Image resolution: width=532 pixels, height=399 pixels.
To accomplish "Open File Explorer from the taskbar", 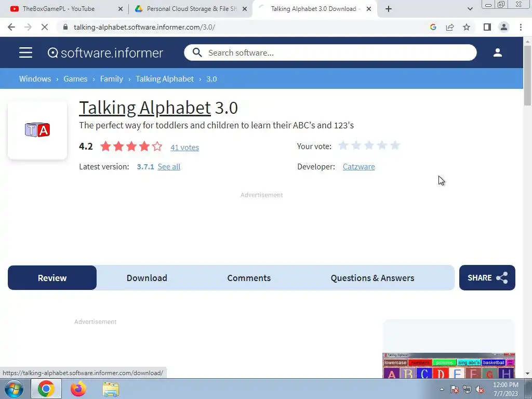I will pos(111,390).
